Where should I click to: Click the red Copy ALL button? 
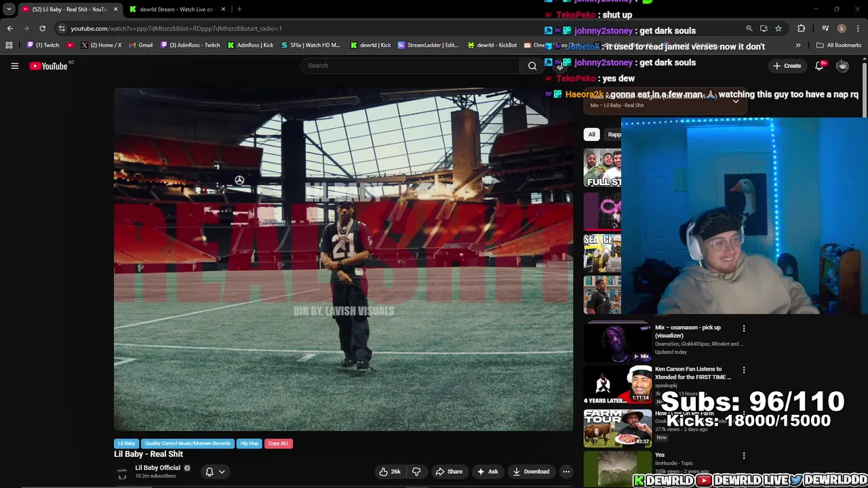point(278,443)
